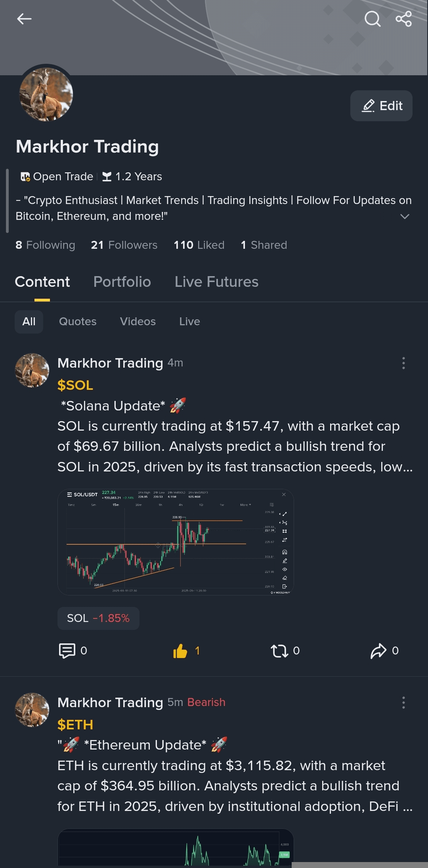Open more options for the SOL post

[403, 363]
